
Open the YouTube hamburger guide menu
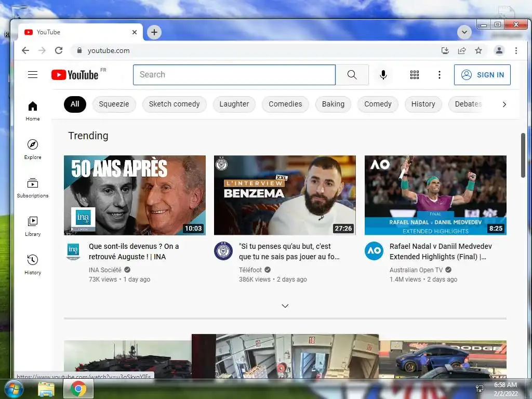33,75
